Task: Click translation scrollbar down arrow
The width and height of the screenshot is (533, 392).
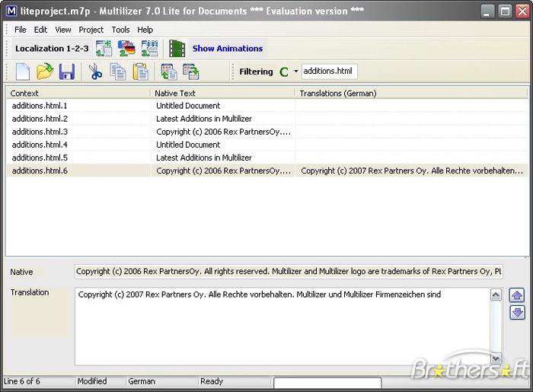Action: (x=496, y=358)
